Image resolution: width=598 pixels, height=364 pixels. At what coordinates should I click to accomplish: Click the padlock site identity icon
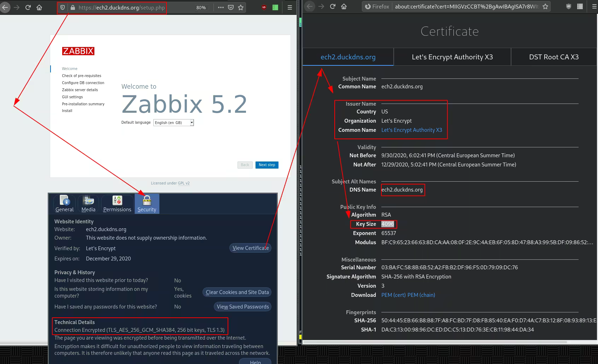72,7
